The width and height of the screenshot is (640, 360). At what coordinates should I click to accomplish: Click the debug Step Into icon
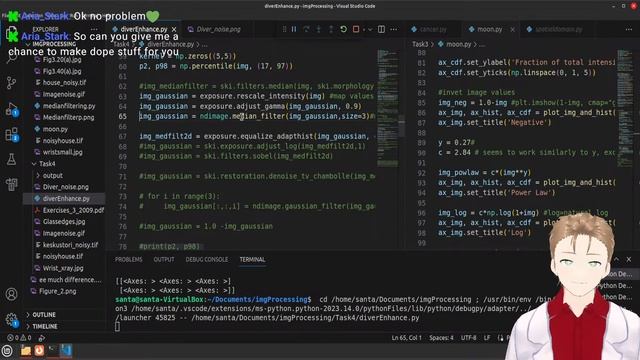tap(319, 29)
